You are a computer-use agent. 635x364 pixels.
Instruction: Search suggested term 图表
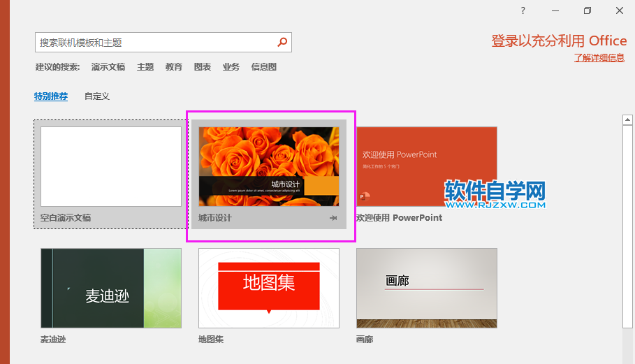pyautogui.click(x=202, y=67)
